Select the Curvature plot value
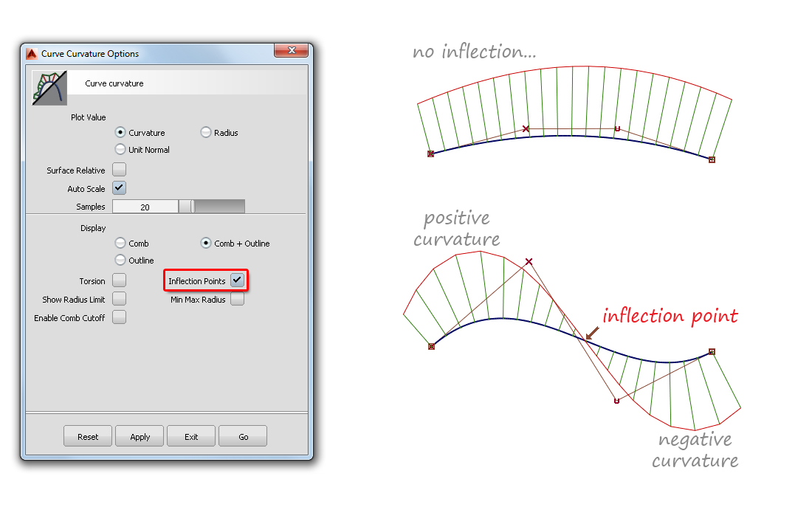Image resolution: width=812 pixels, height=524 pixels. click(x=120, y=132)
